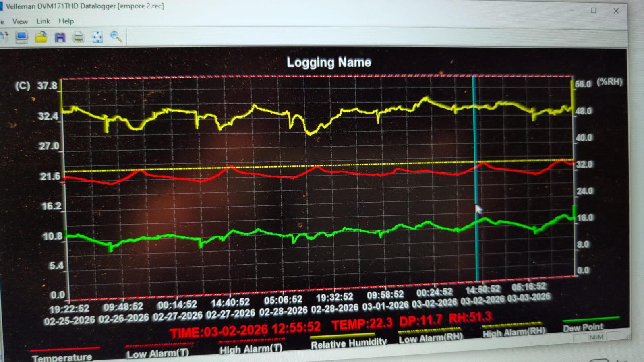The width and height of the screenshot is (644, 362).
Task: Save data using the floppy disk icon
Action: (x=60, y=38)
